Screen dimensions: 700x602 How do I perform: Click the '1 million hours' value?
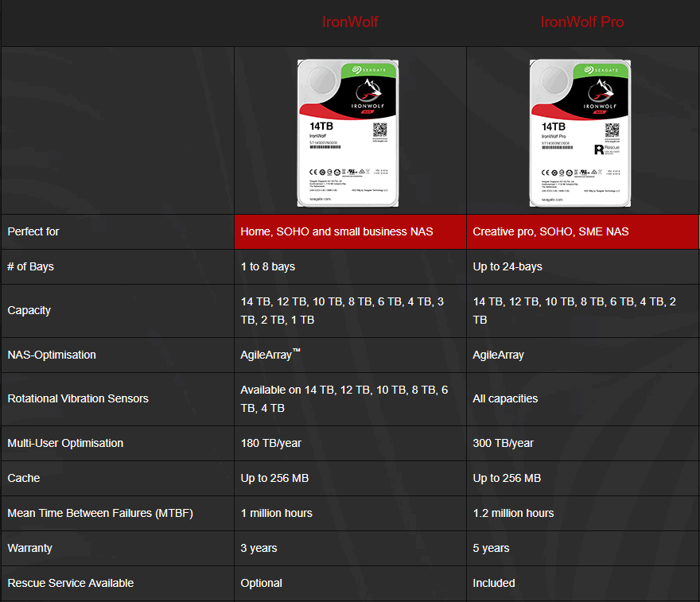(x=276, y=513)
